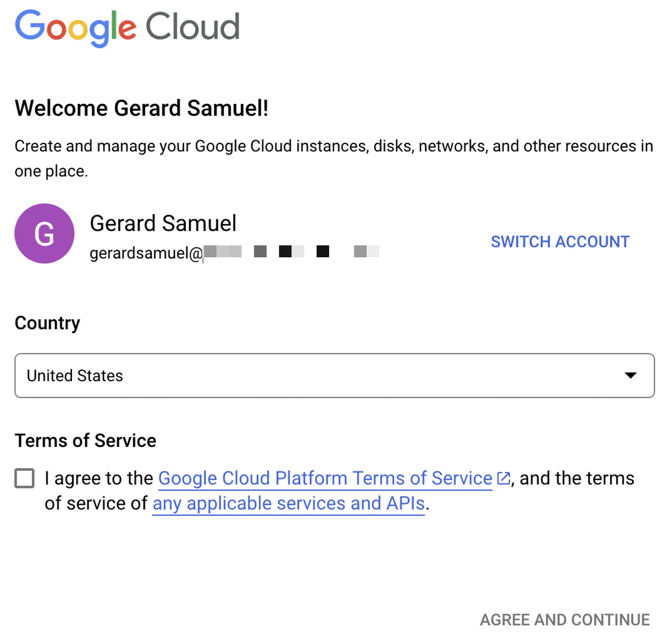Click the Country section label
The image size is (672, 636).
[x=47, y=323]
